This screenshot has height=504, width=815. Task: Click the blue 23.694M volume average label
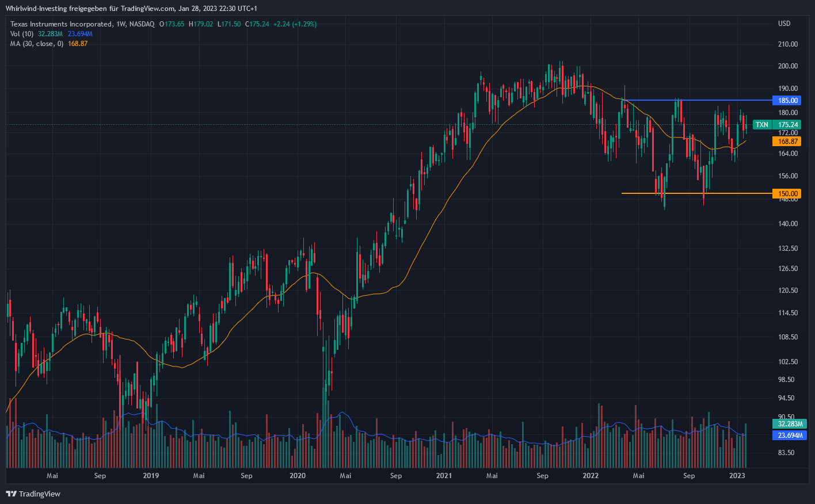click(x=790, y=436)
